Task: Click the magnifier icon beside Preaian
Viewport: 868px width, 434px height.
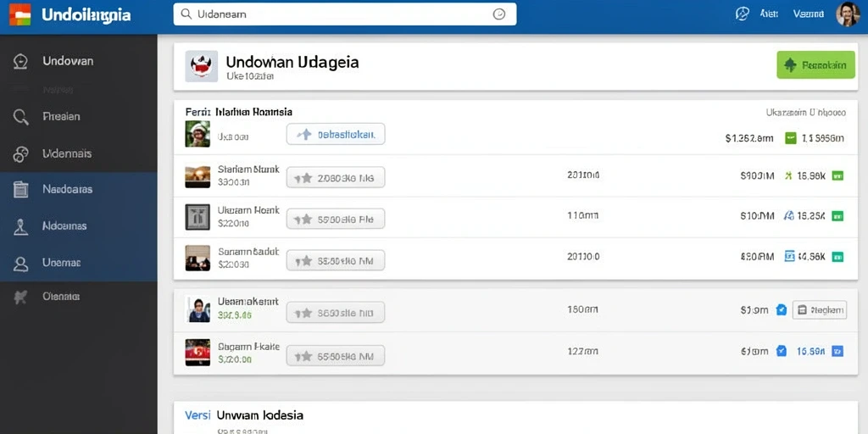Action: tap(20, 117)
